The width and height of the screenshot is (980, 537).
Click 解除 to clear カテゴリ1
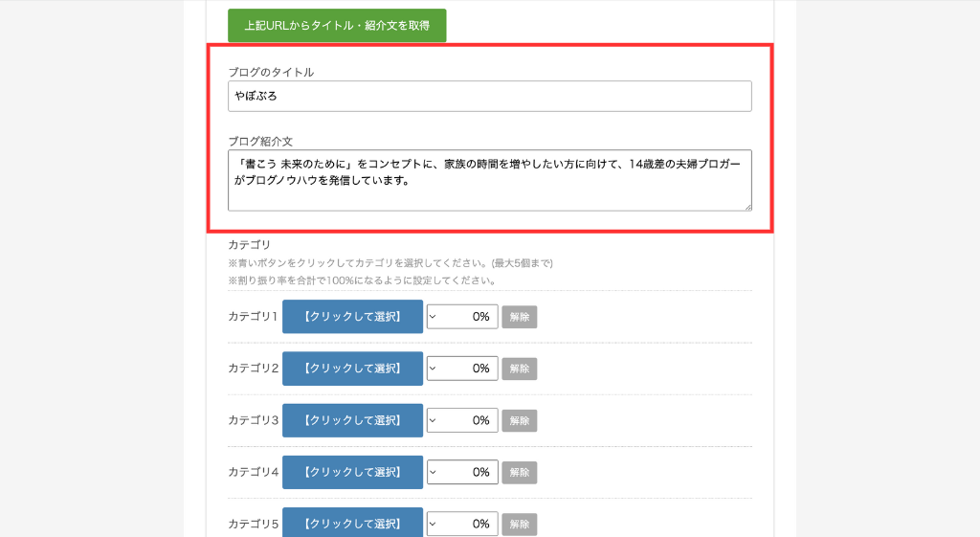(520, 317)
